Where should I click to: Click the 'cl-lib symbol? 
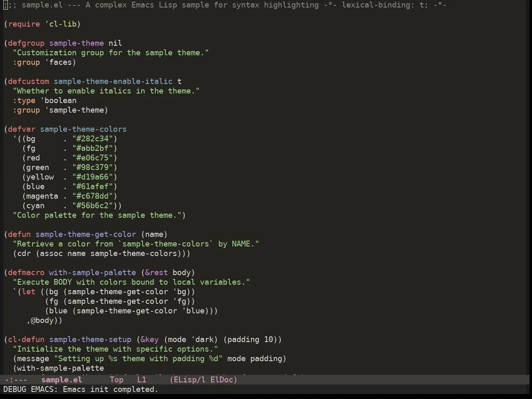coord(61,24)
